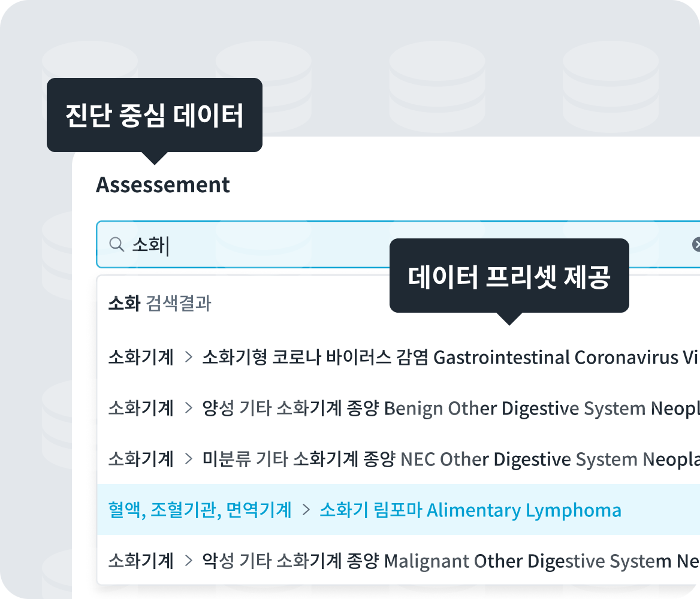Viewport: 700px width, 599px height.
Task: Click the chevron before 악성 기타 소화기계 종양
Action: [188, 561]
